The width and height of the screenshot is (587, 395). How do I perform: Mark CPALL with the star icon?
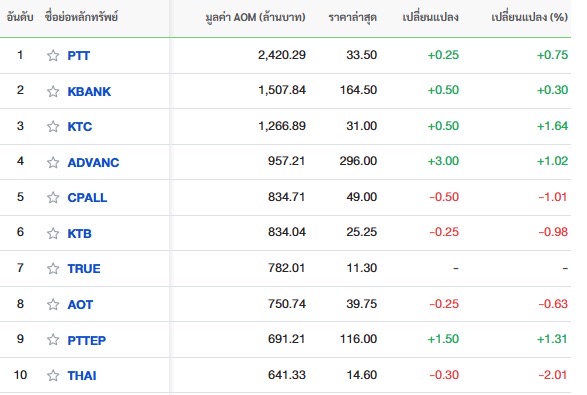53,197
